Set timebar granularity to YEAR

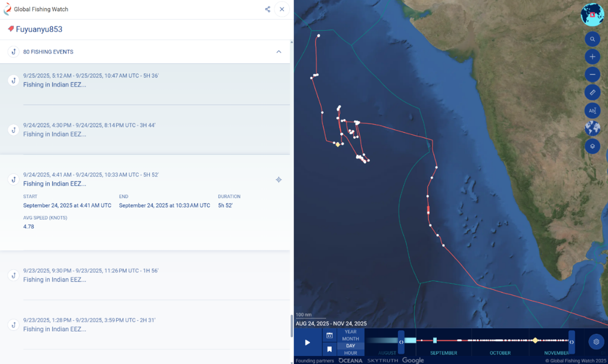pyautogui.click(x=351, y=332)
